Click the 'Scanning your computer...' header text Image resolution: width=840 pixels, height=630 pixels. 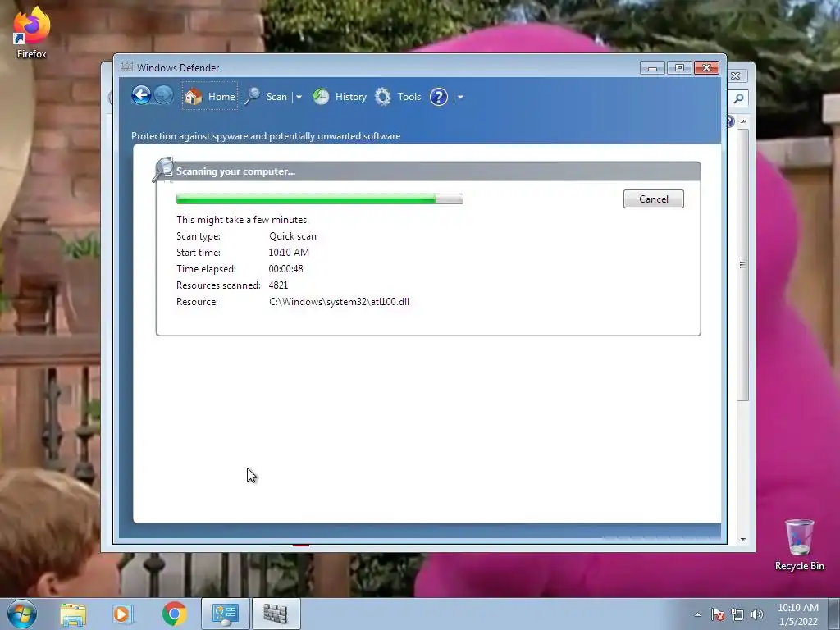[x=235, y=171]
